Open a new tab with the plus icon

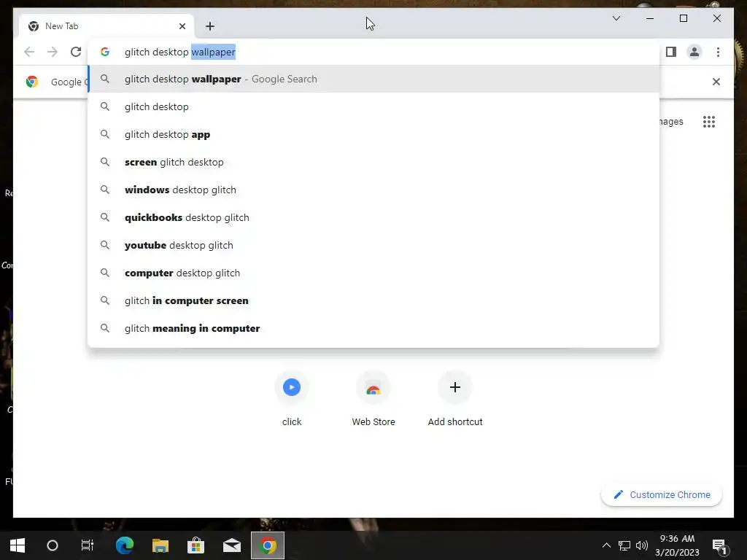210,26
